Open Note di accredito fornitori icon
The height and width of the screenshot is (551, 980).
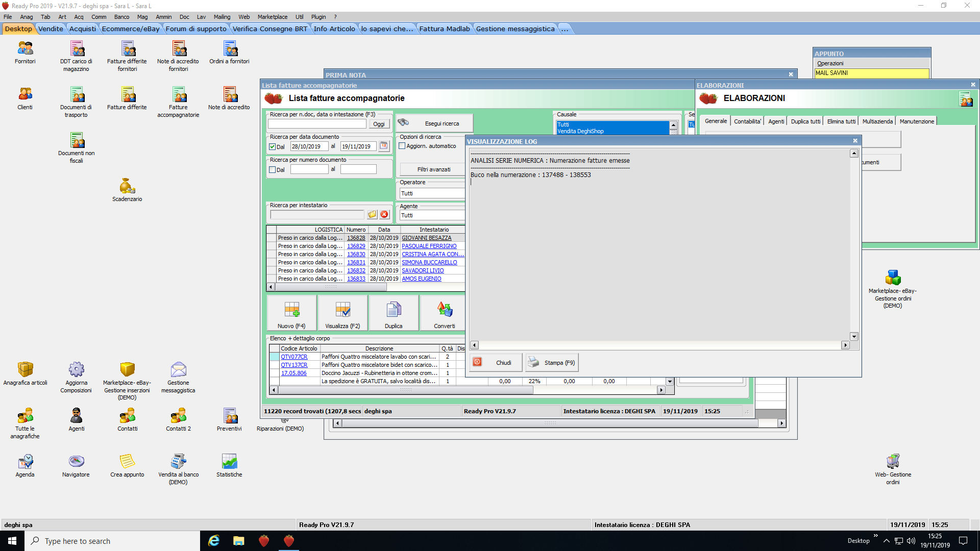[x=178, y=56]
